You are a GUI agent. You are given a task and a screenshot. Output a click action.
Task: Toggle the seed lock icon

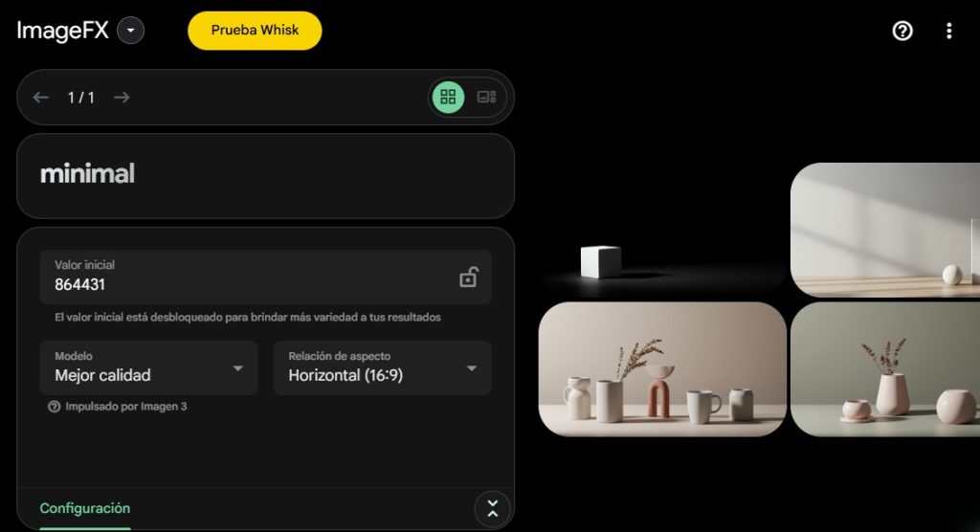469,277
